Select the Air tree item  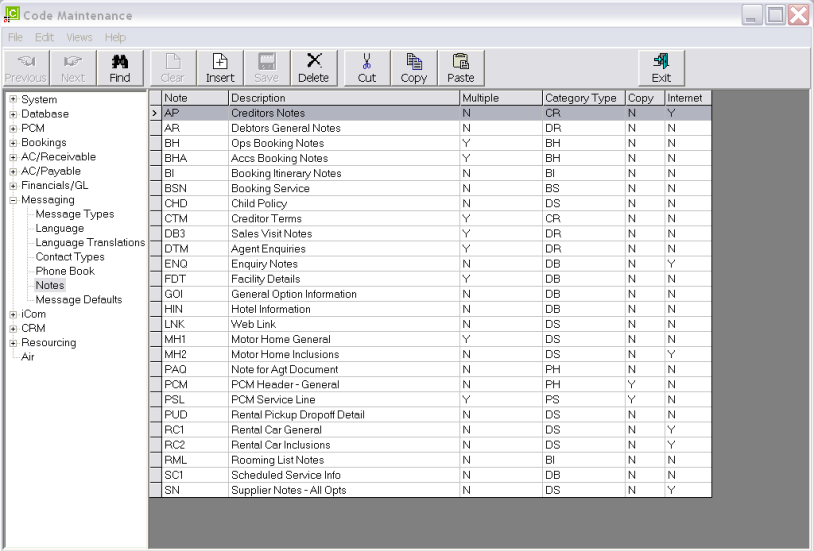(x=28, y=357)
